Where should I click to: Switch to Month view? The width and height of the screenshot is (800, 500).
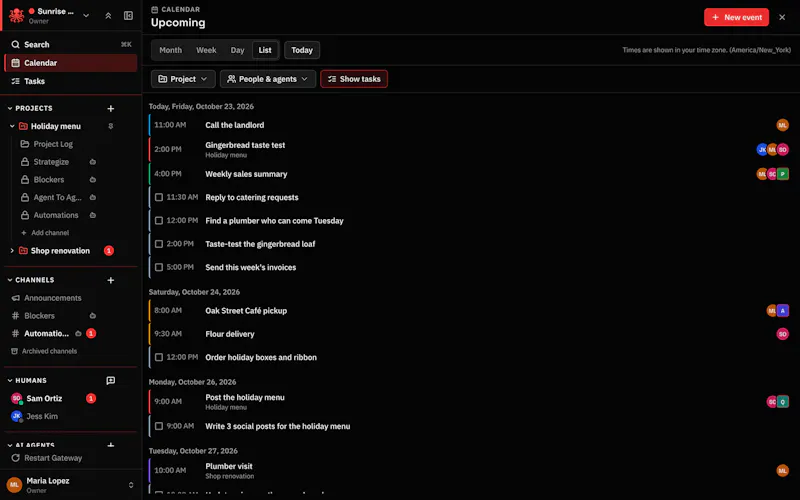170,50
